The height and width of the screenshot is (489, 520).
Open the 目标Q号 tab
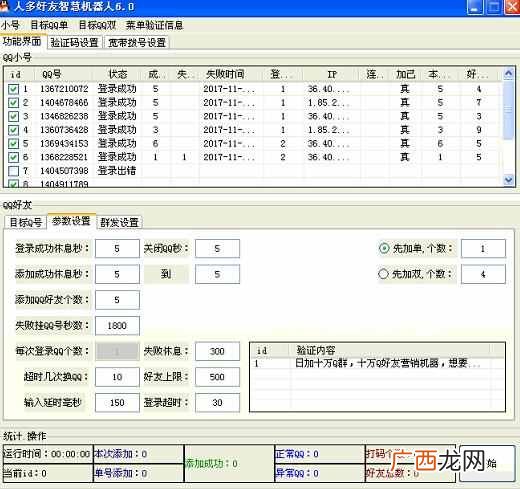[26, 222]
